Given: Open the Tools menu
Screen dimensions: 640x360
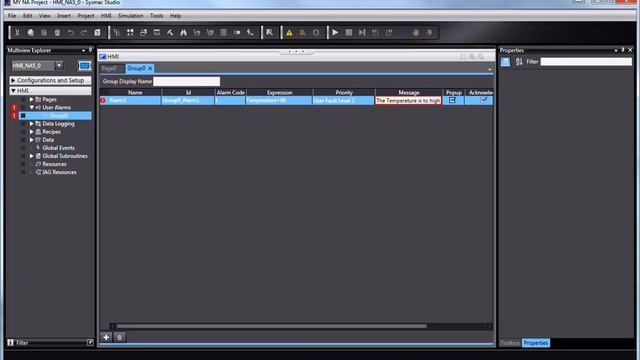Looking at the screenshot, I should (156, 16).
